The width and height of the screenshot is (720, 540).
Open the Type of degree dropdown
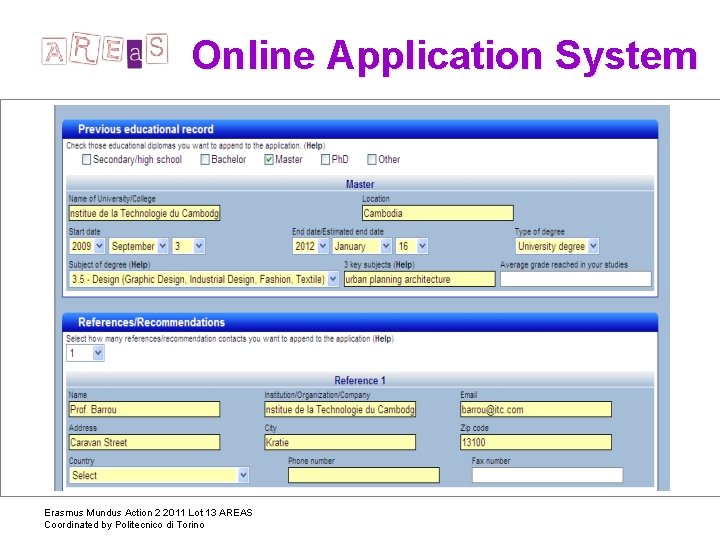point(557,246)
